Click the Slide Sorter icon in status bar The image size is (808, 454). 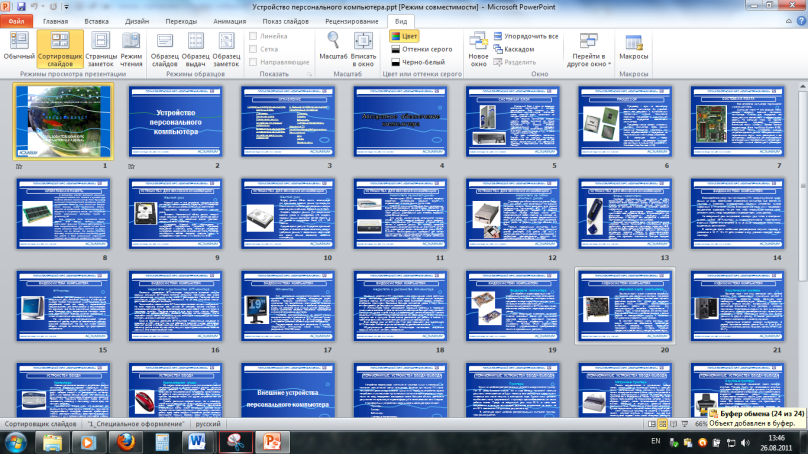662,424
